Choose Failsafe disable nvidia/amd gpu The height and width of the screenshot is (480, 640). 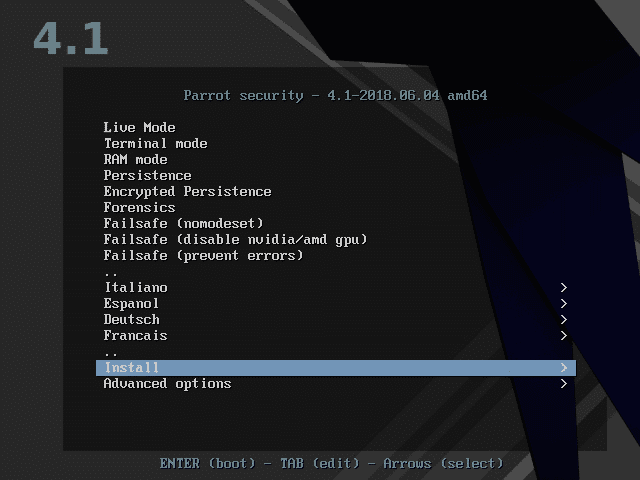(x=235, y=239)
